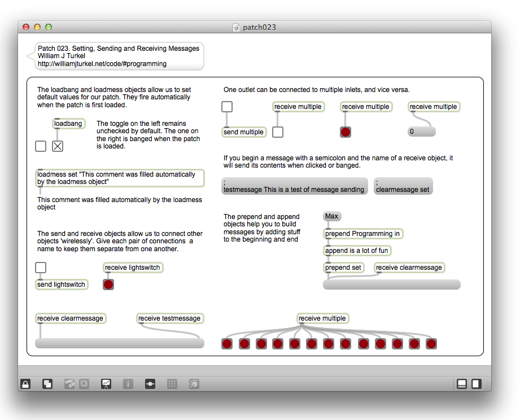Click the lock/unlock patch icon
This screenshot has width=520, height=420.
25,384
